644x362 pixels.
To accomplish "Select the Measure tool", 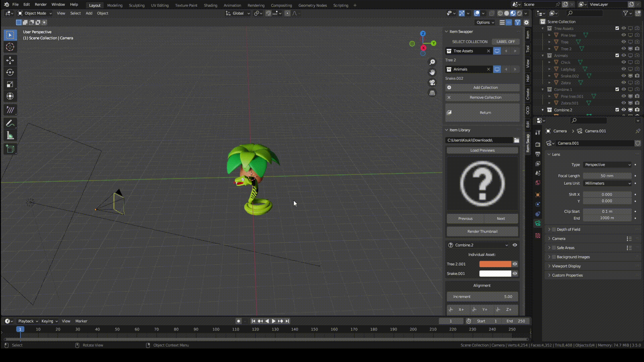I will [10, 136].
